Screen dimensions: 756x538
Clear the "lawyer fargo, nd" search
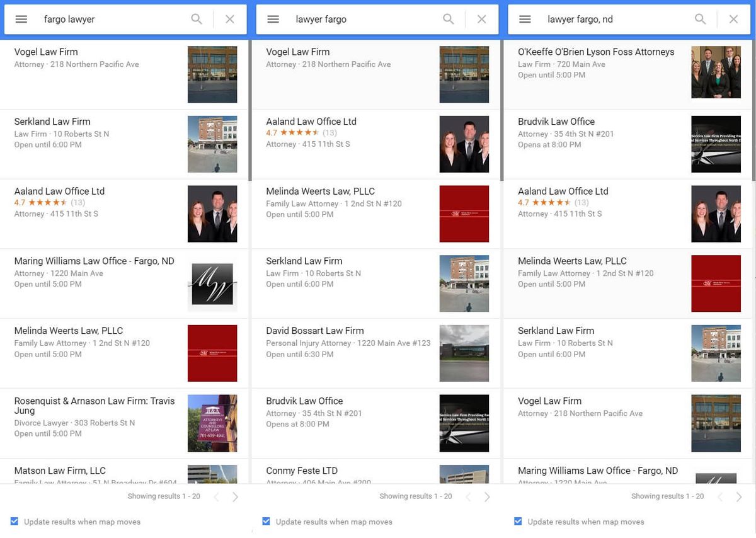click(733, 20)
